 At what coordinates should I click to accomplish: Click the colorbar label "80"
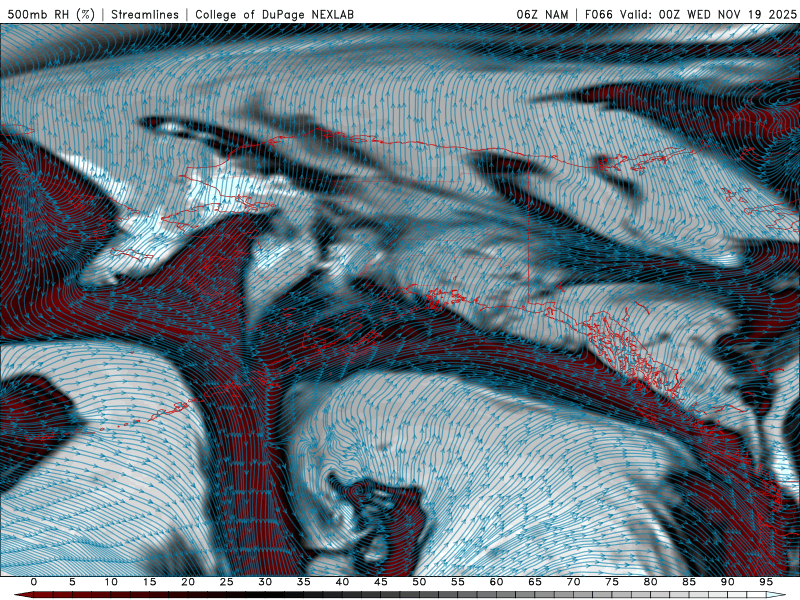coord(651,582)
